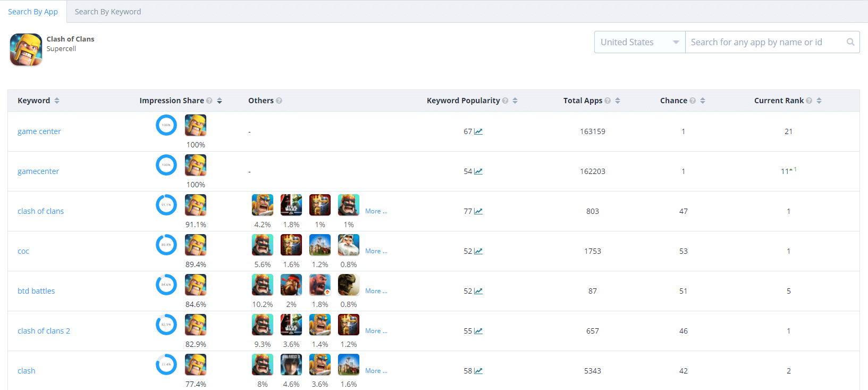Expand 'More ...' in the clash of clans 2 row

pyautogui.click(x=376, y=331)
